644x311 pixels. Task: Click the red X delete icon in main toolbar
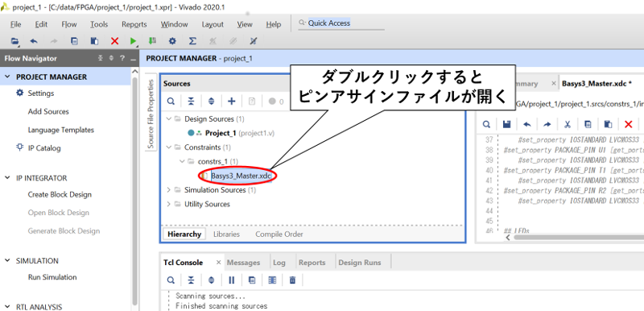click(114, 40)
